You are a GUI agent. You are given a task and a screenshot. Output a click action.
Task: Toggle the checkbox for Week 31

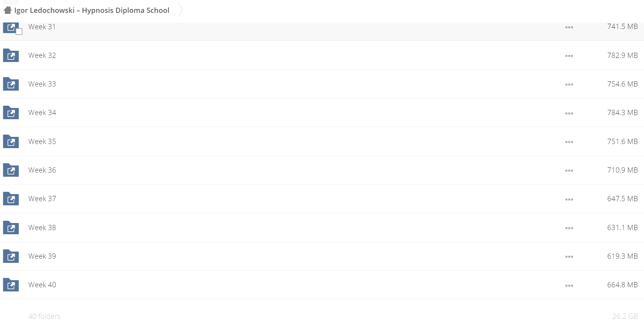pyautogui.click(x=19, y=31)
